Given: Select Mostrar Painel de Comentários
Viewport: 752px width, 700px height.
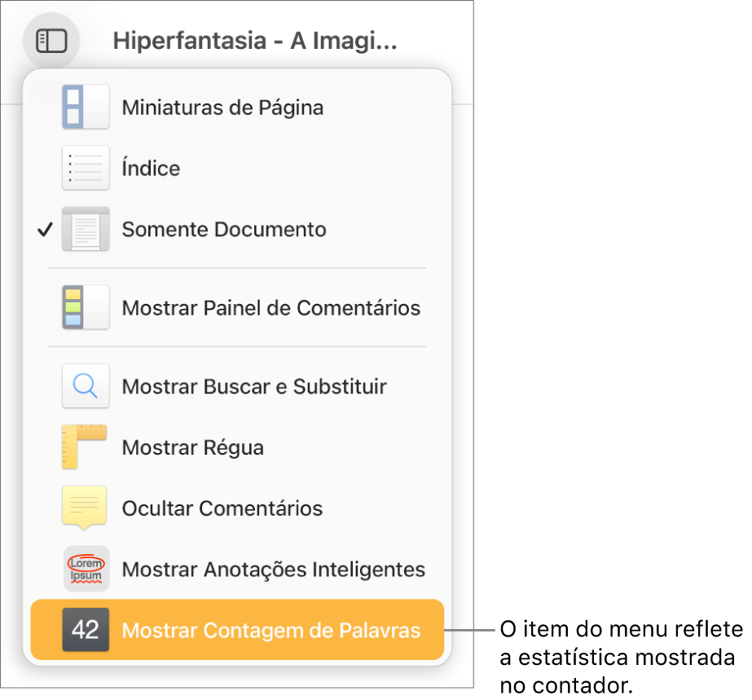Looking at the screenshot, I should tap(270, 307).
